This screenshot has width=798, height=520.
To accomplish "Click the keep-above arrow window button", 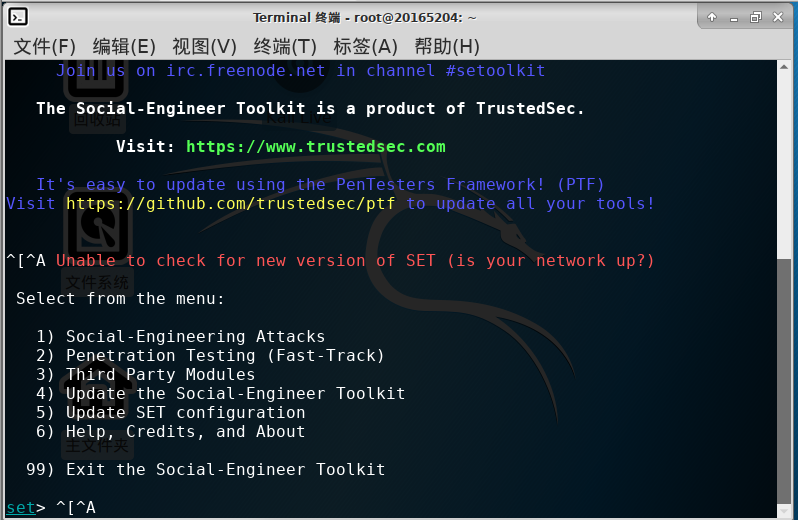I will click(x=712, y=17).
